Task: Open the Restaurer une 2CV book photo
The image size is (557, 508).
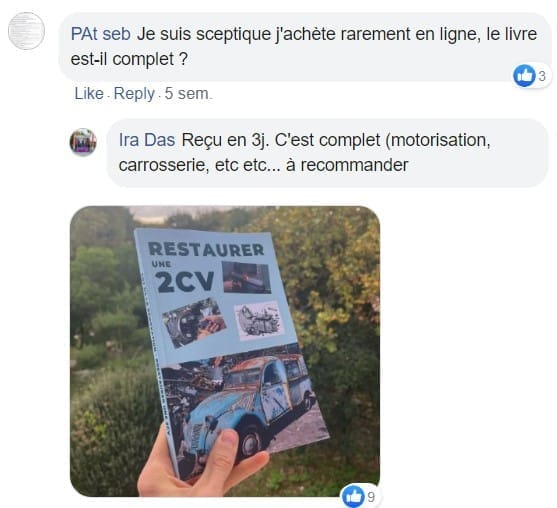Action: pos(225,351)
